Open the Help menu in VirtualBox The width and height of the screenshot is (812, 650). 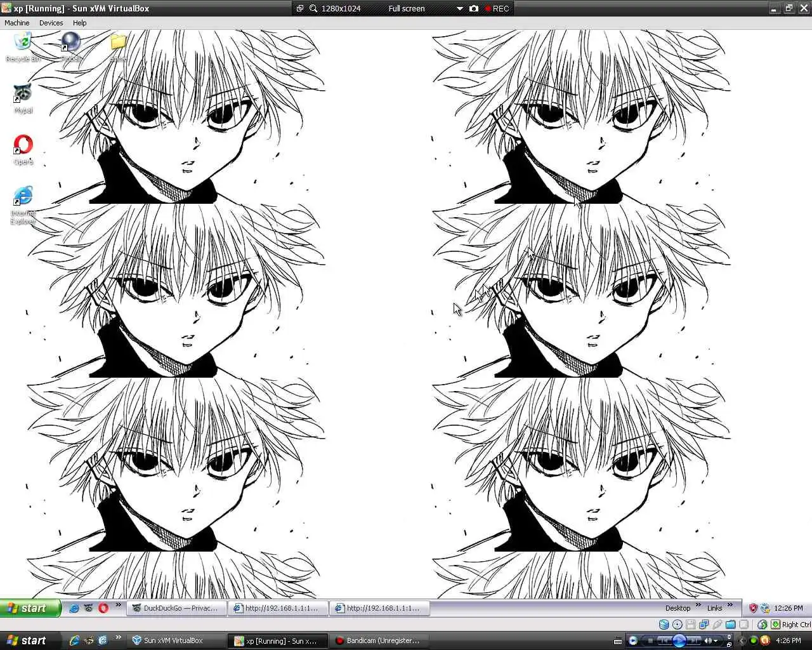pyautogui.click(x=79, y=23)
